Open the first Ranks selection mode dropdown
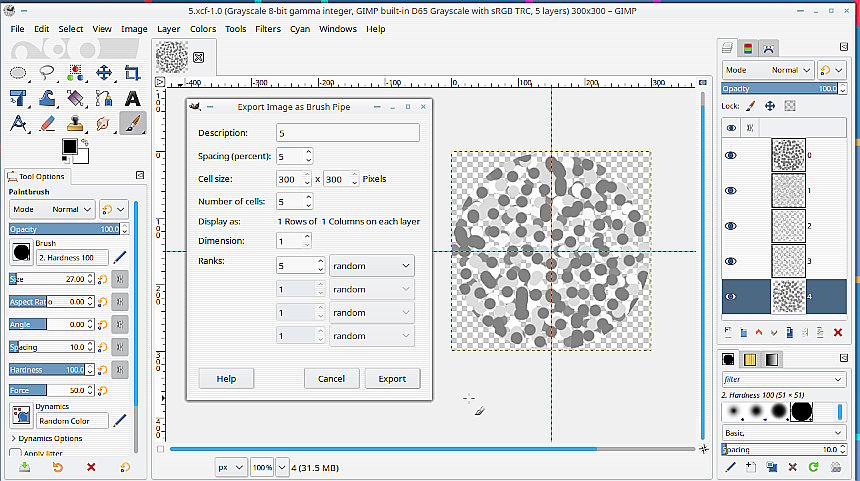 (x=371, y=266)
